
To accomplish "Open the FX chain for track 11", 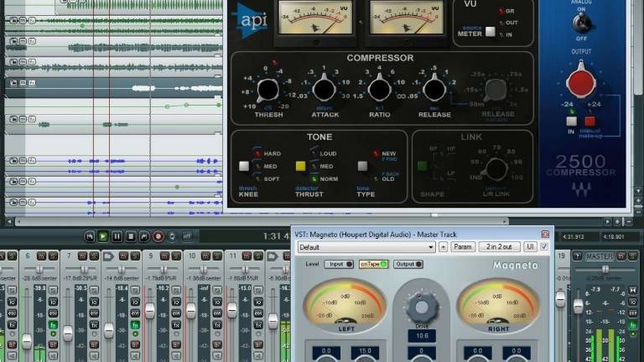I will click(x=258, y=325).
